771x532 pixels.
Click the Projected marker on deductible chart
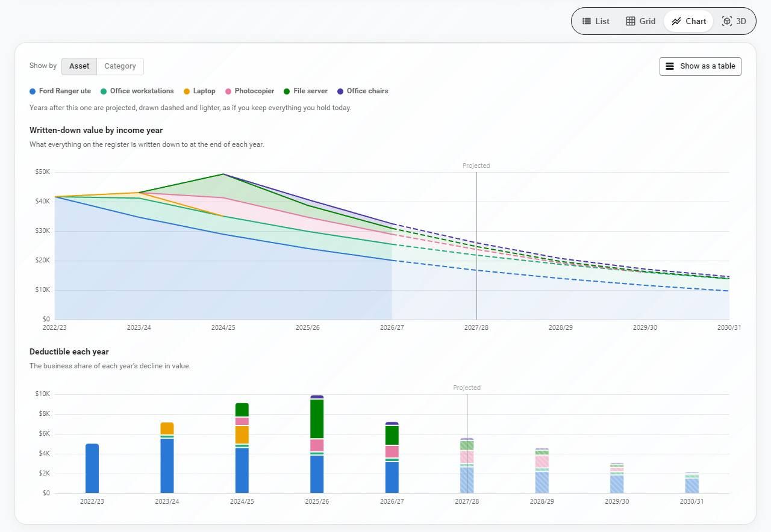(467, 388)
